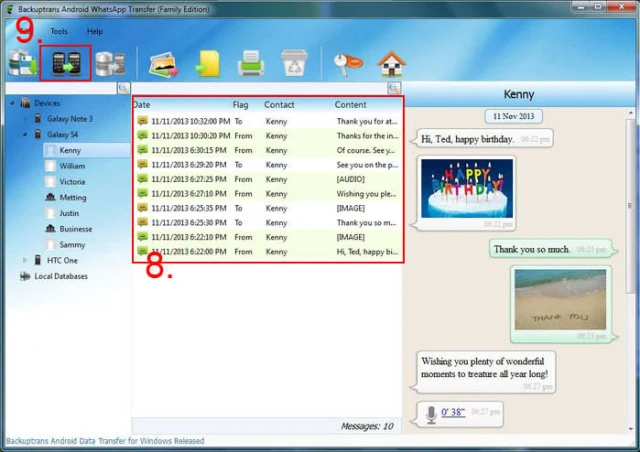
Task: Click the Messages: 10 count label
Action: 367,426
